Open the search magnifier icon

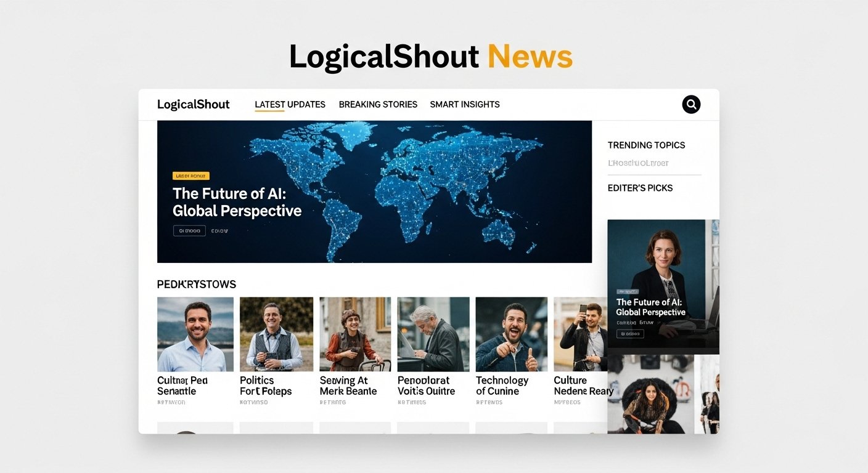click(x=691, y=104)
